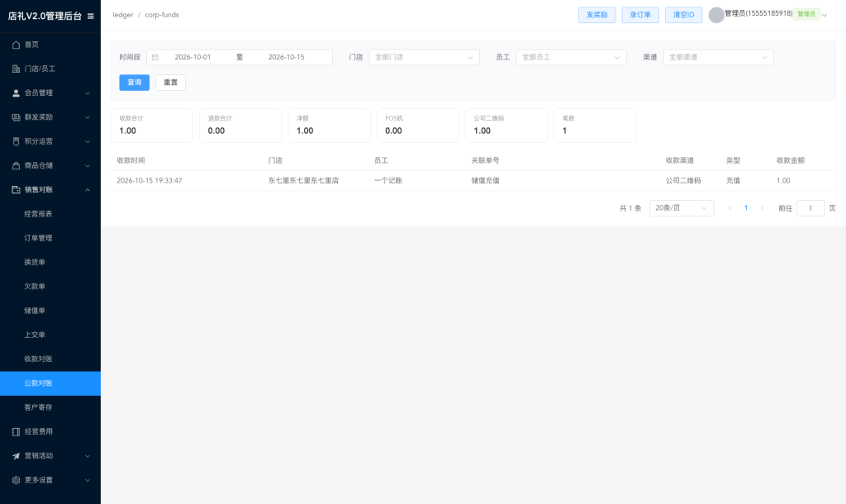Click the 查询 search button

pos(135,83)
